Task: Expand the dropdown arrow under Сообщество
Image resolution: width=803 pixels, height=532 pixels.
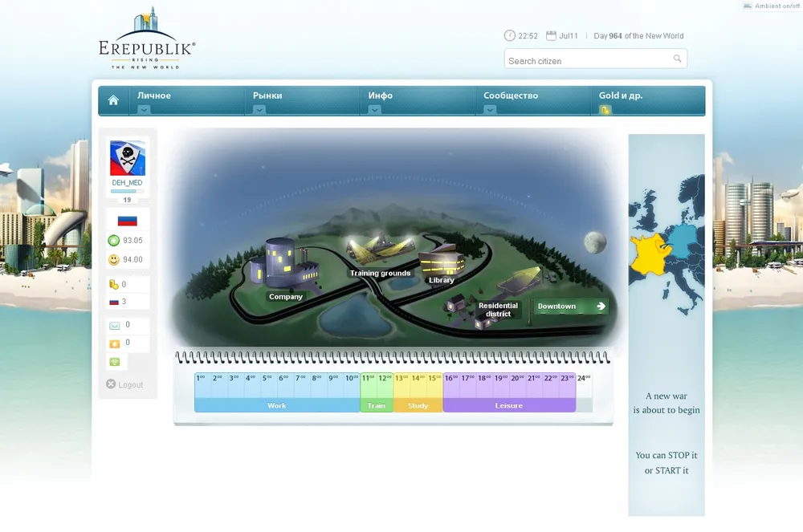Action: click(490, 109)
